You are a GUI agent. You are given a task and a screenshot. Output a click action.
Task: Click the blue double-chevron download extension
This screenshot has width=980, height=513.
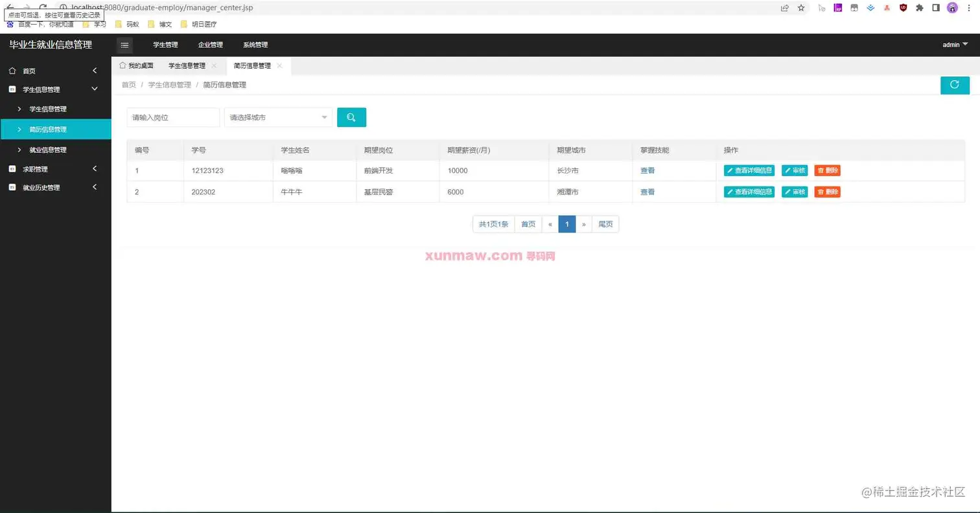point(870,8)
